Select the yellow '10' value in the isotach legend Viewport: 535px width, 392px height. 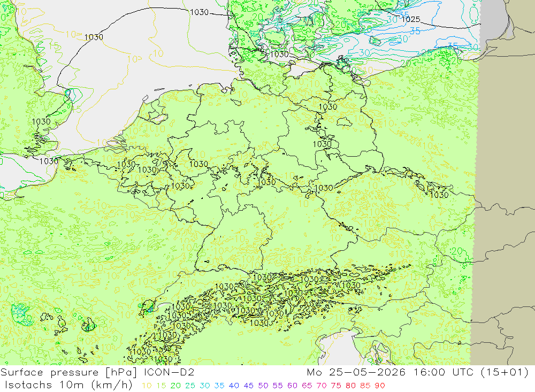[x=147, y=386]
